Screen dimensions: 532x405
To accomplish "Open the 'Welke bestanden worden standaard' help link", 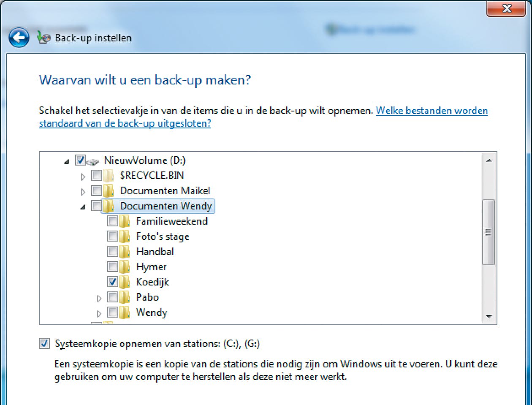I will [263, 117].
